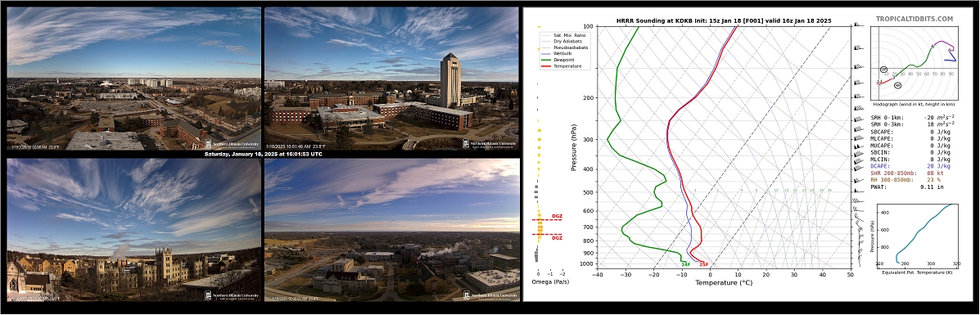Viewport: 980px width, 315px height.
Task: Open the webcam view with the tall tower
Action: (392, 79)
